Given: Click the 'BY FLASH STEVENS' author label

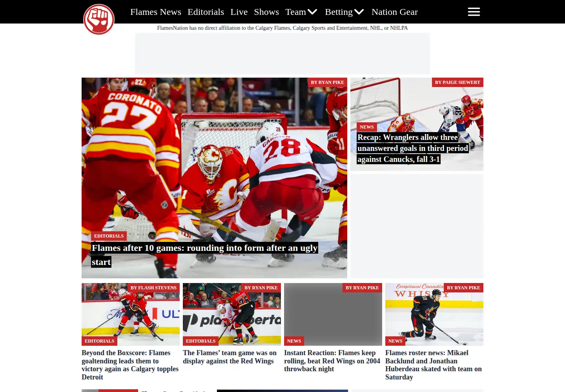Looking at the screenshot, I should pos(154,288).
